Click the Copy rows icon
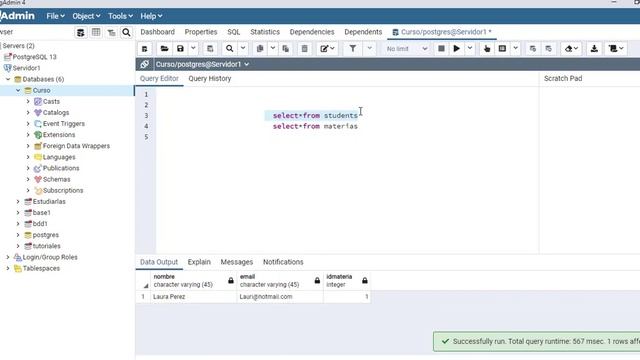 tap(260, 49)
